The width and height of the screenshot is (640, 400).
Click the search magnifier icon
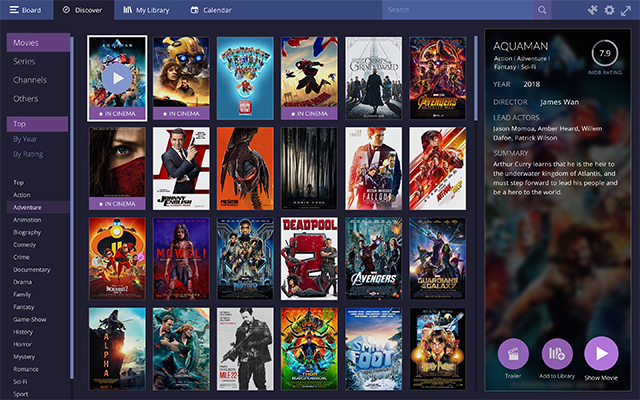pyautogui.click(x=542, y=10)
